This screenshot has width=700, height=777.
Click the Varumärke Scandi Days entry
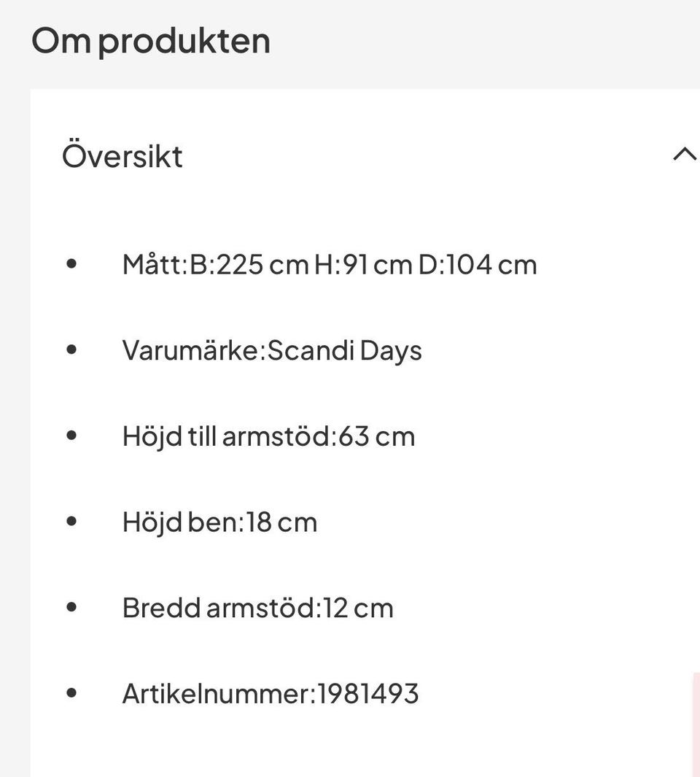(x=272, y=349)
